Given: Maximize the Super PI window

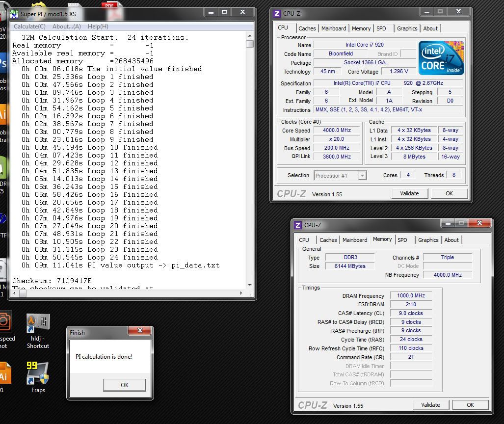Looking at the screenshot, I should 224,12.
